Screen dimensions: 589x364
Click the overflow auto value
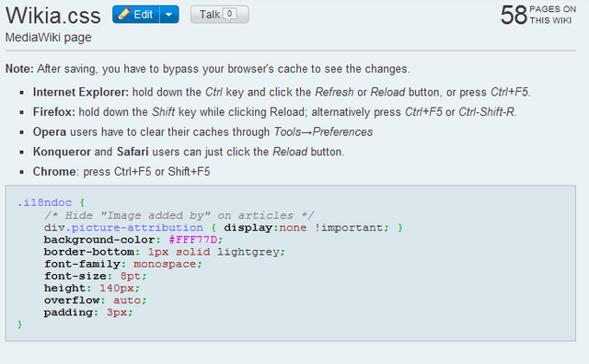(127, 301)
